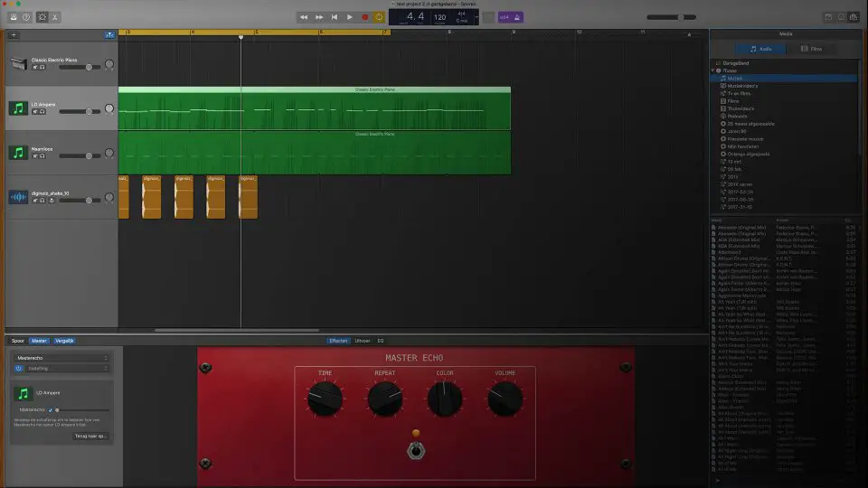Image resolution: width=868 pixels, height=488 pixels.
Task: Click the Rewind transport button
Action: click(304, 17)
